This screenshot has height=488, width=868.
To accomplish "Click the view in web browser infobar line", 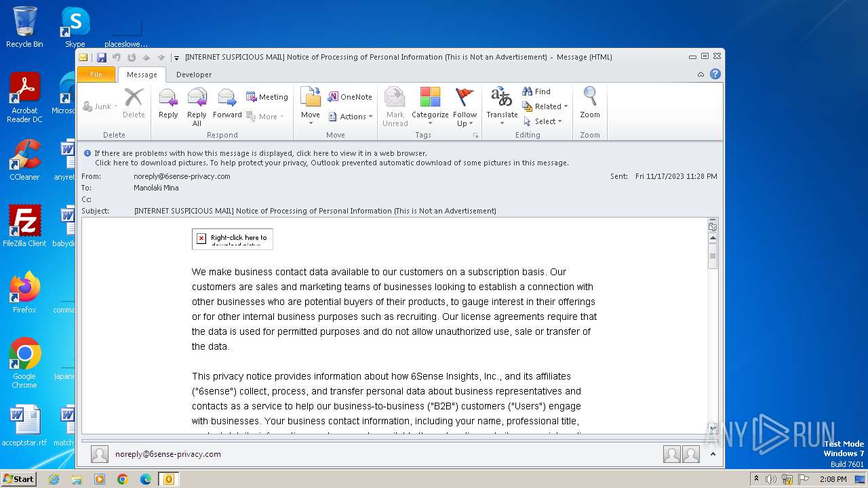I will pos(260,153).
